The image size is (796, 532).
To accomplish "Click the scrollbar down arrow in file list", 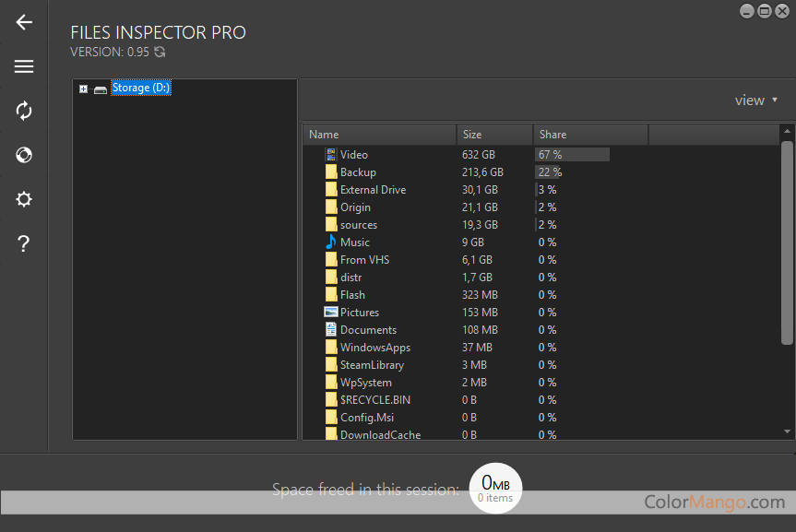I will tap(787, 431).
